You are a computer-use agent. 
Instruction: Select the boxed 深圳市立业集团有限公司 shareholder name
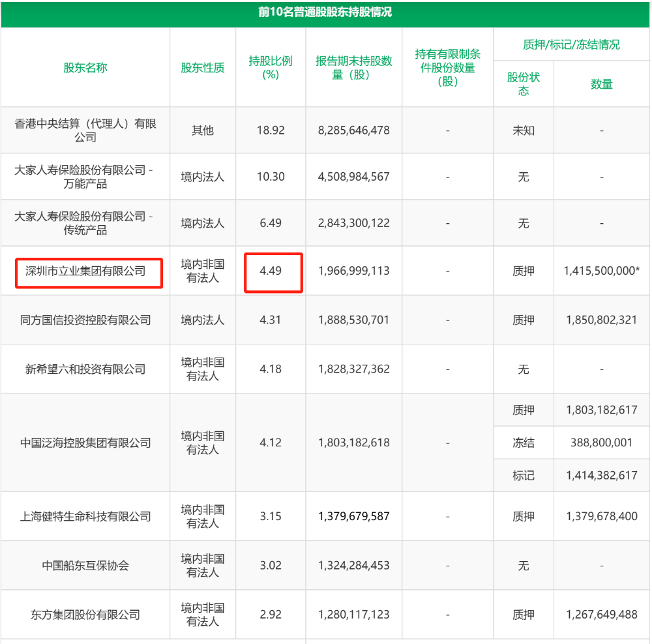85,272
